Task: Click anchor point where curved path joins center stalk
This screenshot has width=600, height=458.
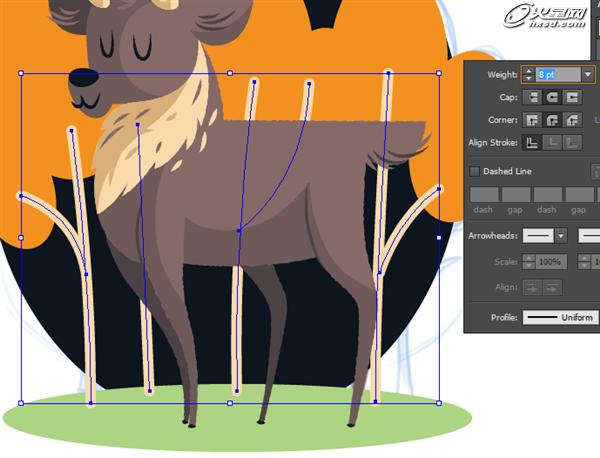Action: tap(239, 231)
